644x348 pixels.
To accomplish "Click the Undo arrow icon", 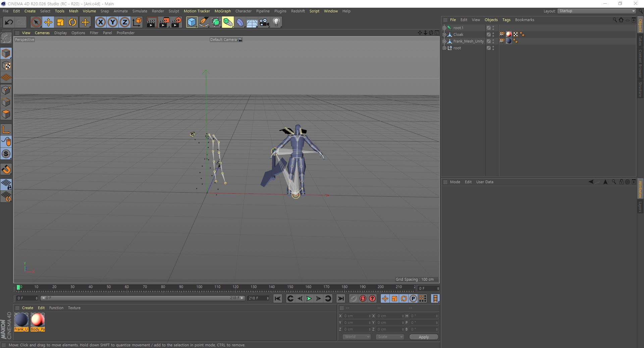I will 9,22.
